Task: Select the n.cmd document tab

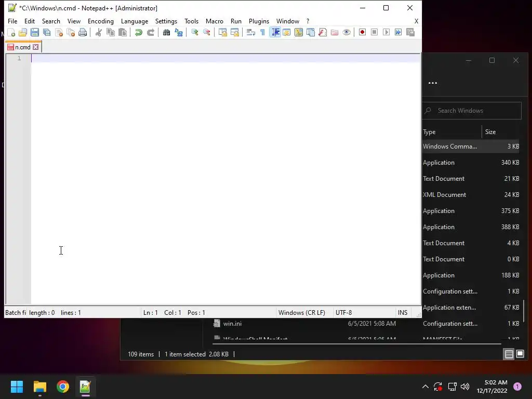Action: [x=23, y=47]
